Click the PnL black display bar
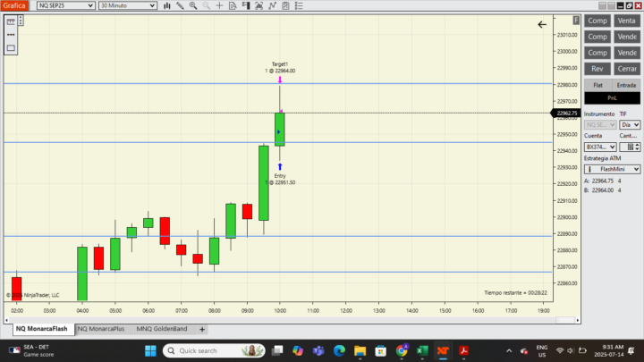644x362 pixels. point(612,97)
